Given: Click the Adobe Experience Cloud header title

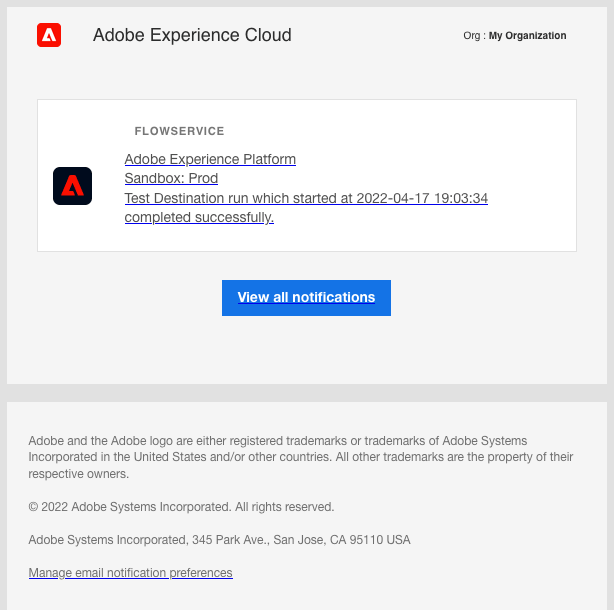Looking at the screenshot, I should (192, 36).
